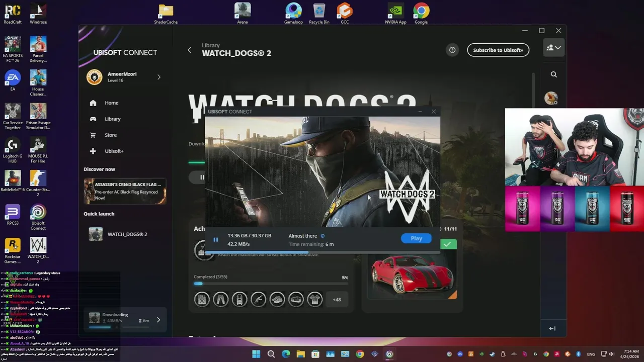Open Gameloop desktop shortcut
Viewport: 644px width, 362px height.
pos(293,14)
